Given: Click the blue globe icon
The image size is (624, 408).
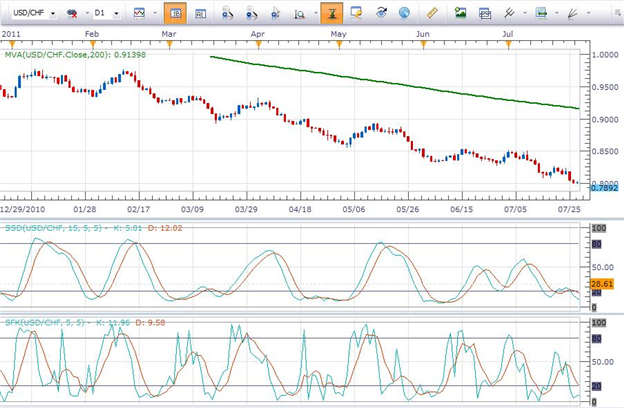Looking at the screenshot, I should [x=404, y=13].
